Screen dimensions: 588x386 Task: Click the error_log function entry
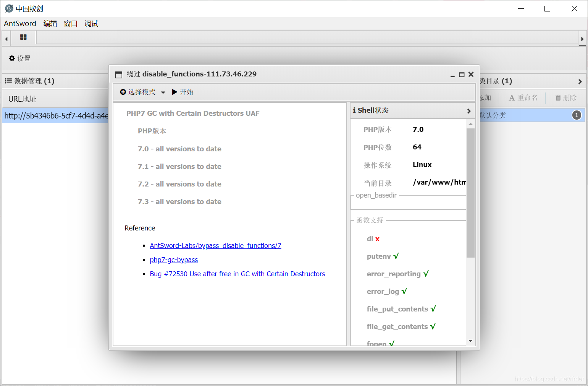[x=387, y=292]
